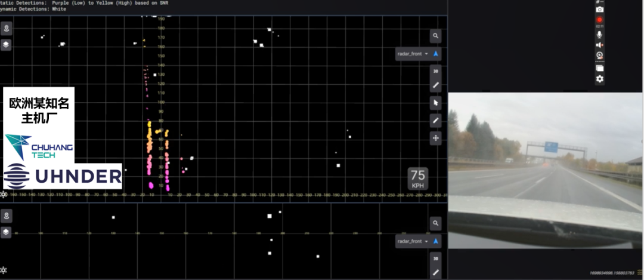Open the radar_front dropdown in the bottom panel

pos(413,241)
